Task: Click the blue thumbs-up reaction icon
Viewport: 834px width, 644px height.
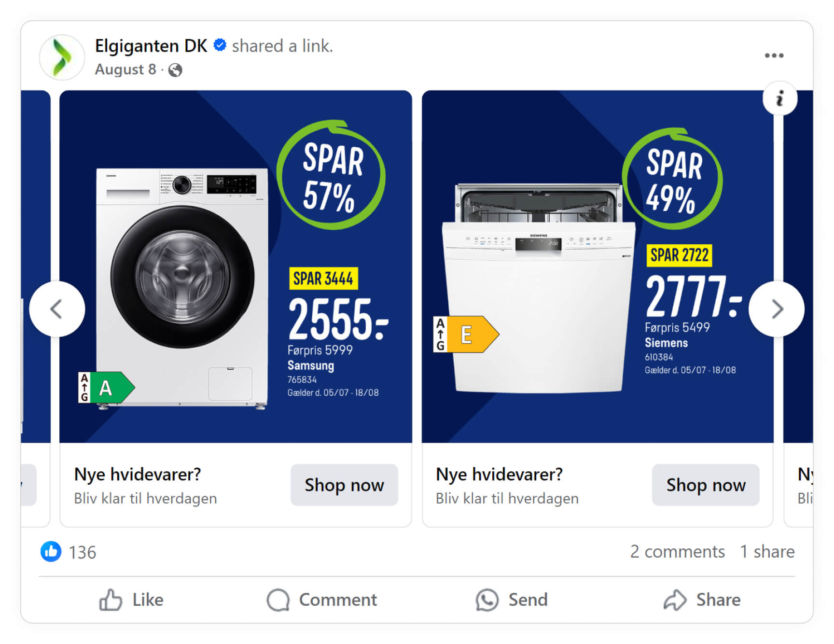Action: coord(51,551)
